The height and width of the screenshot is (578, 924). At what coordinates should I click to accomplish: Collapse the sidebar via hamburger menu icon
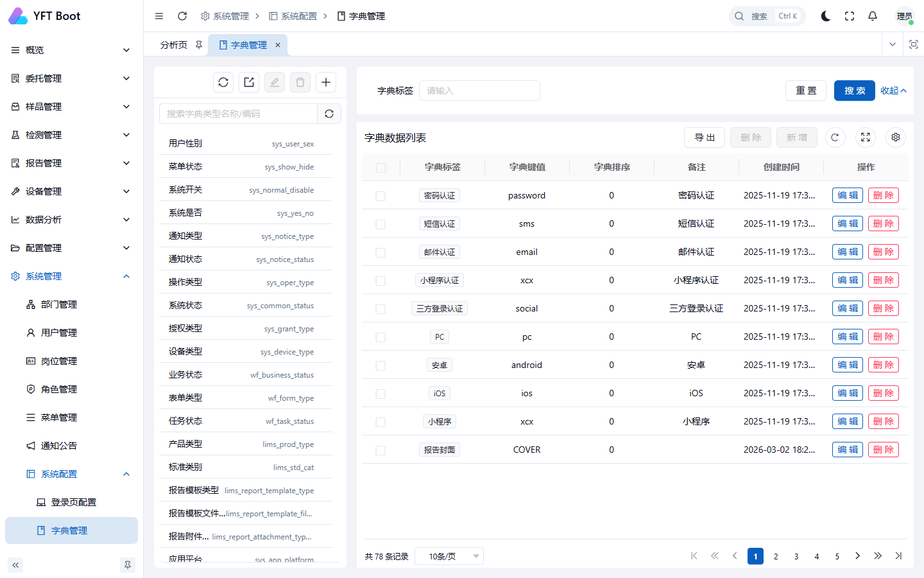tap(159, 16)
